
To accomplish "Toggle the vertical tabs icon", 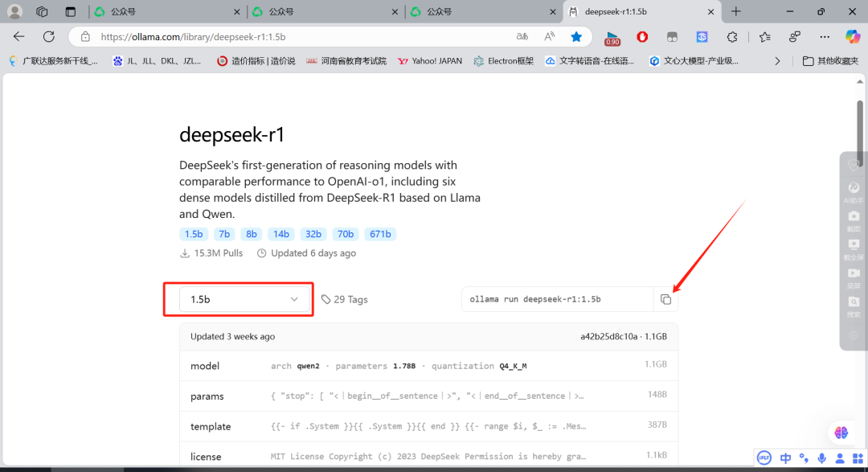I will coord(70,11).
